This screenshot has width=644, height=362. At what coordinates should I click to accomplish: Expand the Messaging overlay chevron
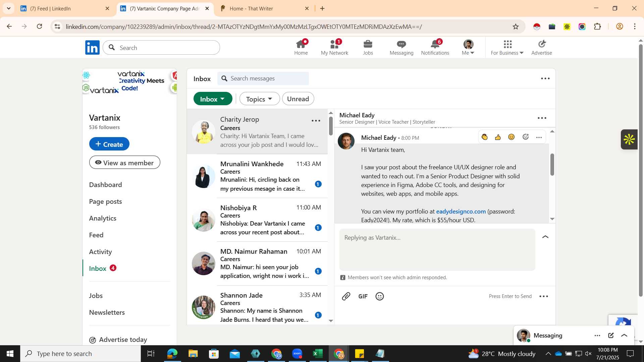pyautogui.click(x=624, y=336)
